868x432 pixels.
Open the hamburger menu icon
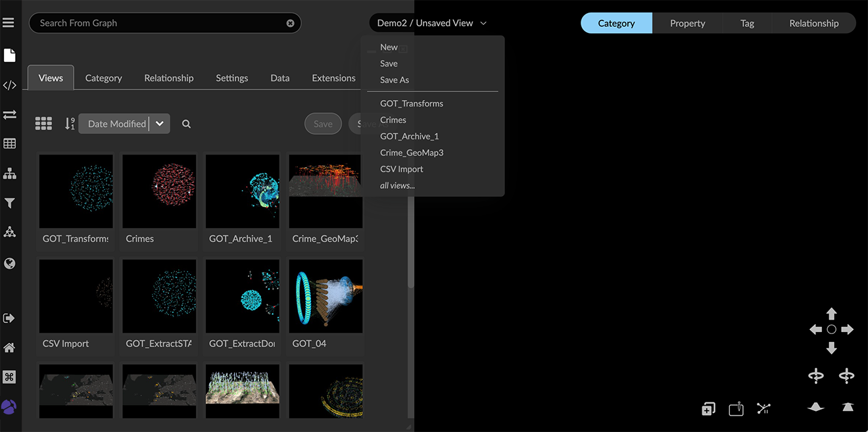9,23
